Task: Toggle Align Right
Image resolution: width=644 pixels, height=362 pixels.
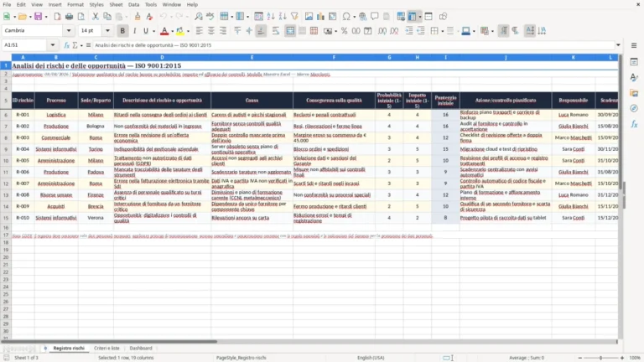Action: pyautogui.click(x=223, y=31)
